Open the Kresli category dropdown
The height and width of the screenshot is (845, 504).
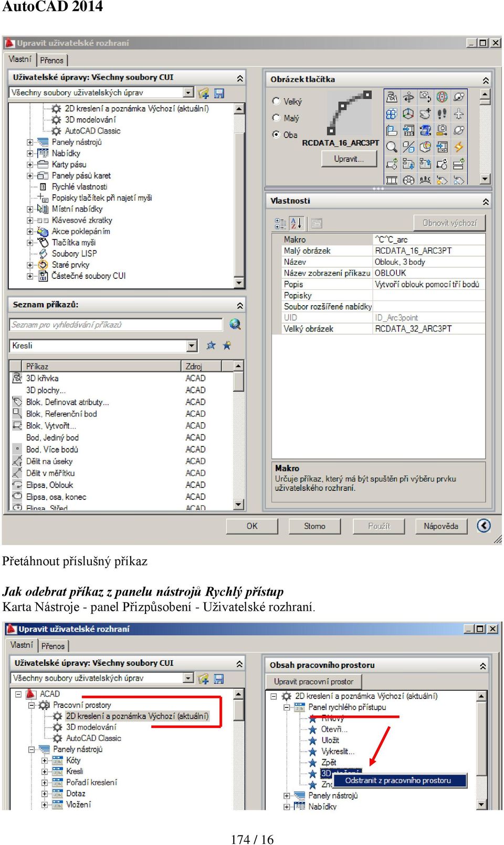(192, 346)
